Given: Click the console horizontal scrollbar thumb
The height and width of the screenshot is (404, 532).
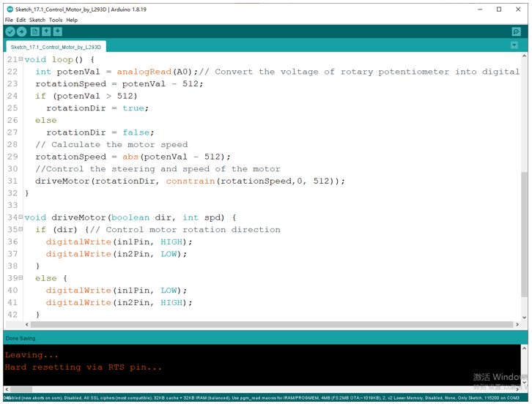Looking at the screenshot, I should point(21,389).
